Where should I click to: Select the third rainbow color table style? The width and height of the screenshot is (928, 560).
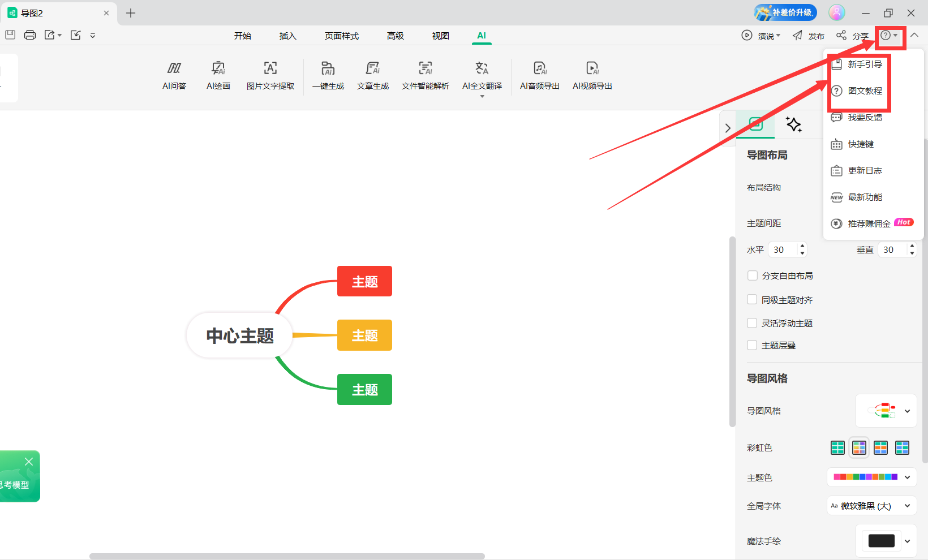[880, 448]
